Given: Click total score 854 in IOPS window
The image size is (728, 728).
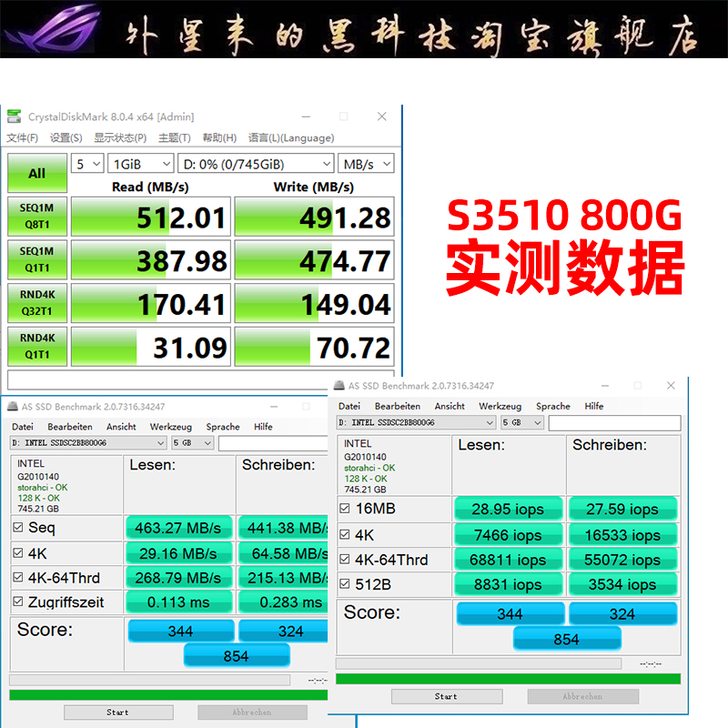Looking at the screenshot, I should (x=567, y=640).
